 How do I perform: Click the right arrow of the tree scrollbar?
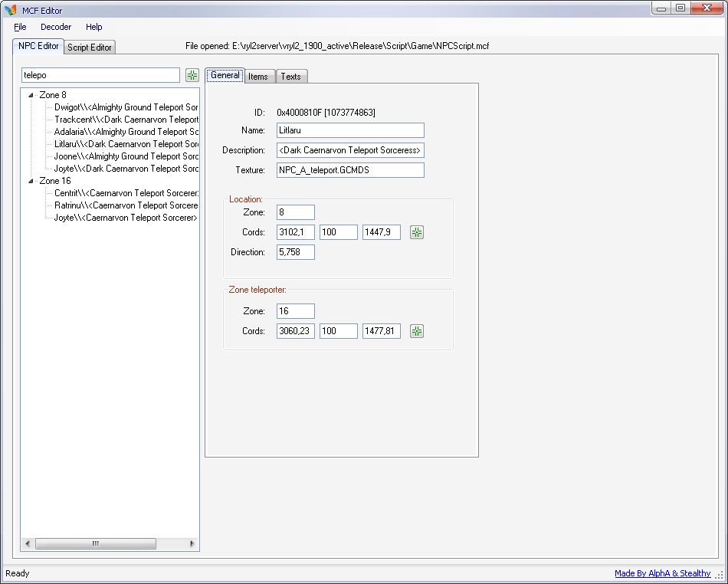192,543
